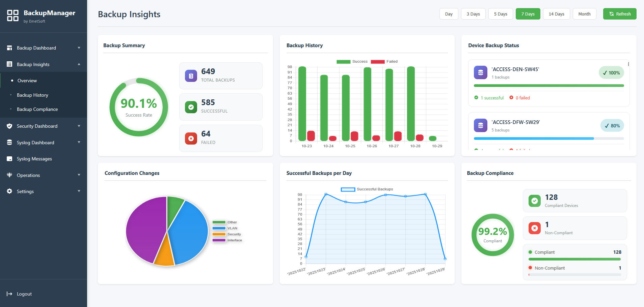Viewport: 644px width, 307px height.
Task: Click the Refresh button
Action: coord(619,14)
